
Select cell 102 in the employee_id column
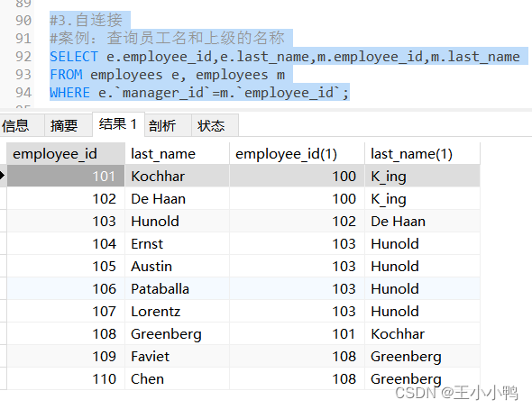coord(66,198)
